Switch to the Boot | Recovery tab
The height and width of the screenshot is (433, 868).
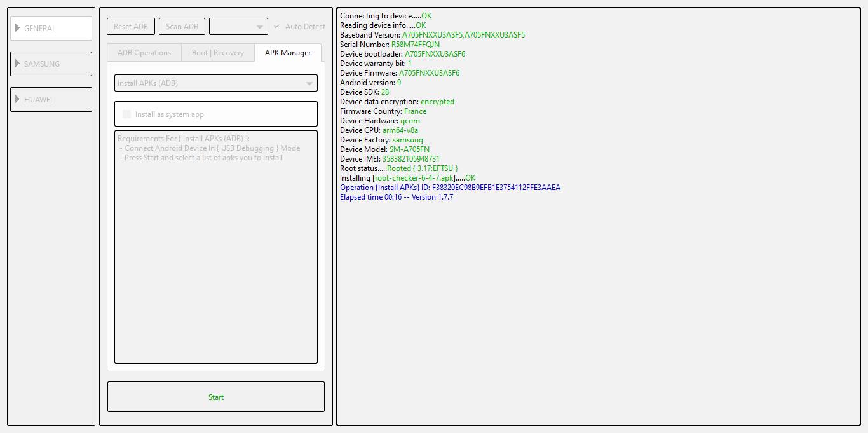pyautogui.click(x=218, y=53)
